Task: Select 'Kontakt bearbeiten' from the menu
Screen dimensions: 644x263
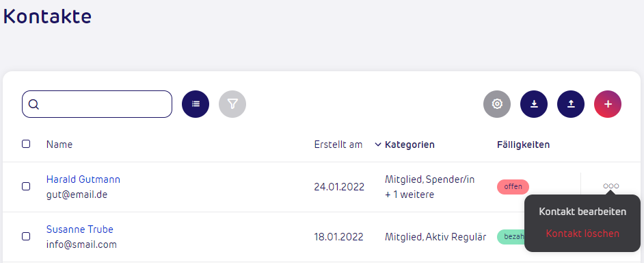Action: coord(582,212)
